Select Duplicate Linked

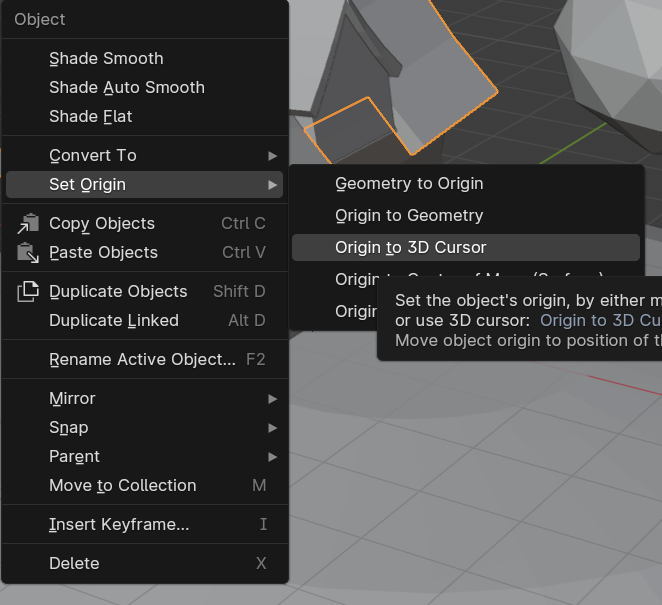144,320
